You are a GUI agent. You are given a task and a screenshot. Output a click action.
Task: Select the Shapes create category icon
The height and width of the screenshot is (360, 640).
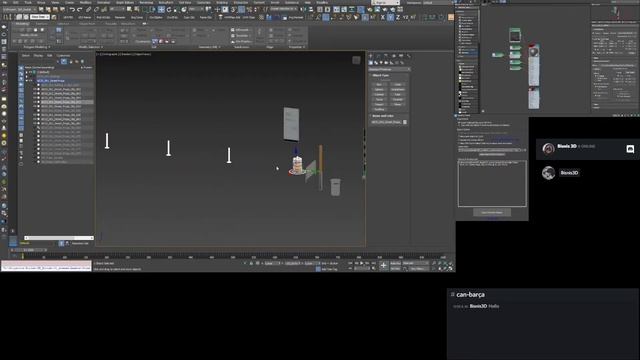pyautogui.click(x=376, y=63)
